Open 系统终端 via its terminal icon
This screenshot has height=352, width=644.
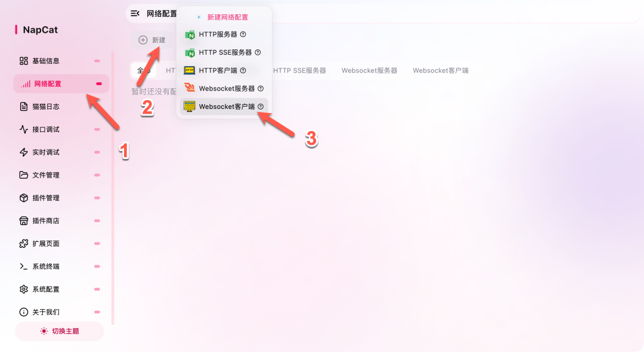coord(24,266)
